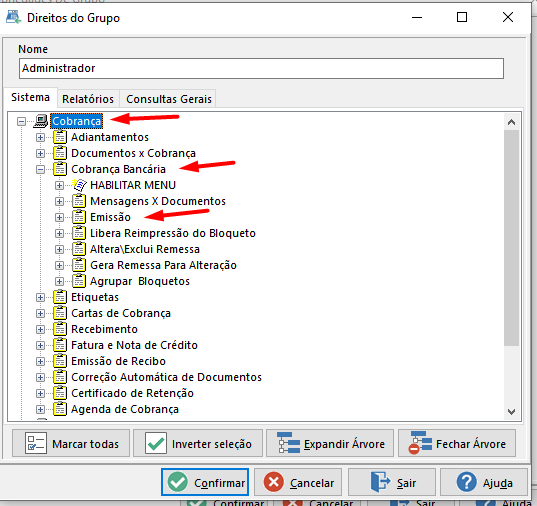Expand the Agenda de Cobrança node
The image size is (537, 506).
40,409
